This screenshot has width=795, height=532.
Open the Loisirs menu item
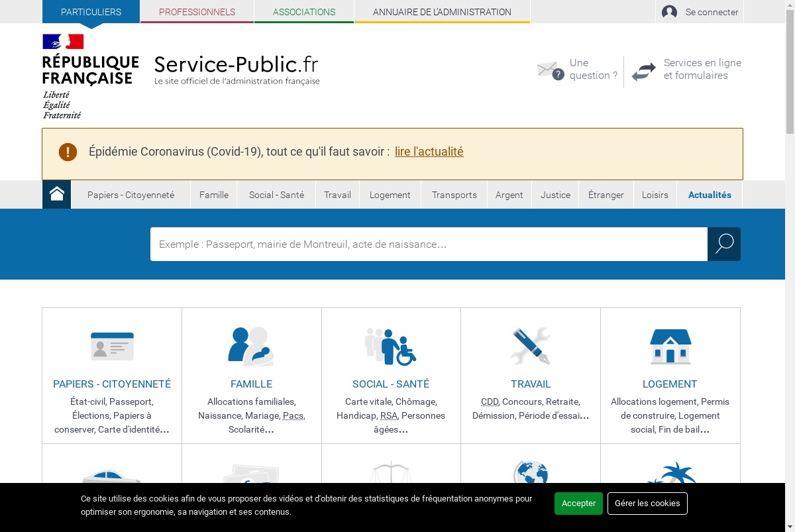point(655,195)
